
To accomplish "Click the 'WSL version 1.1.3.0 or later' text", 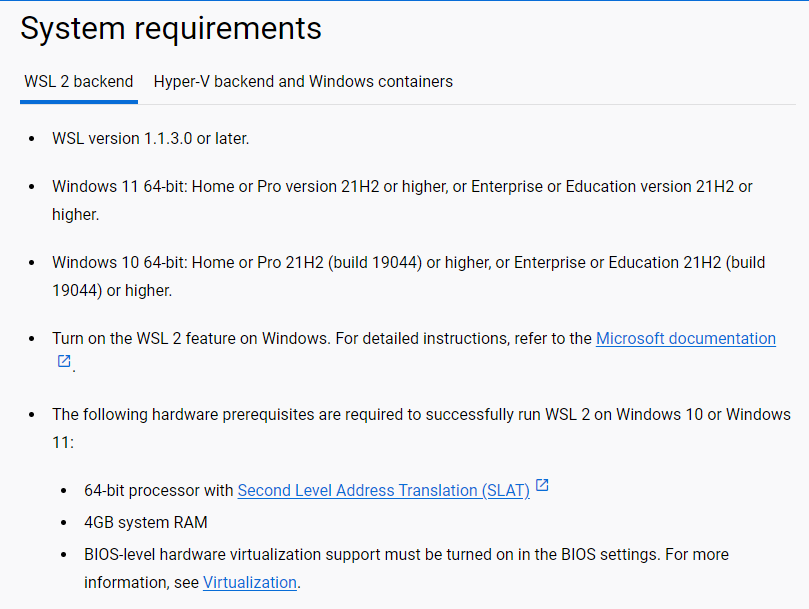I will (150, 139).
